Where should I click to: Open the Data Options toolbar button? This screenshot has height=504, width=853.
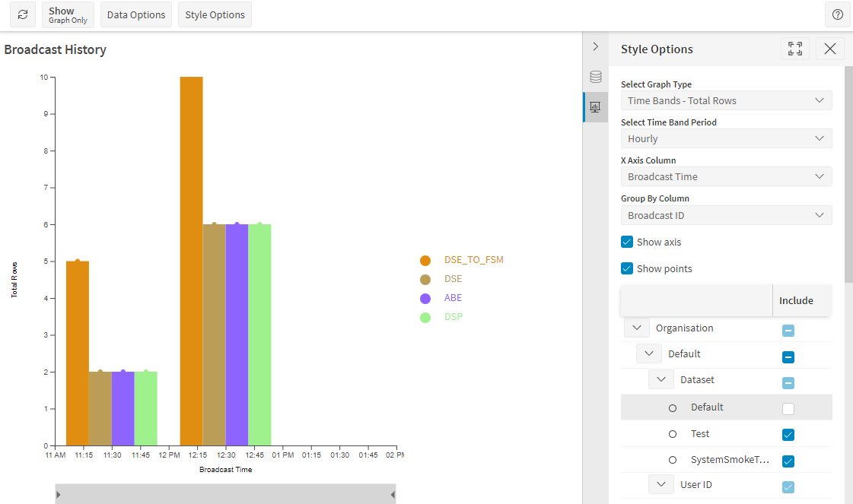tap(136, 14)
